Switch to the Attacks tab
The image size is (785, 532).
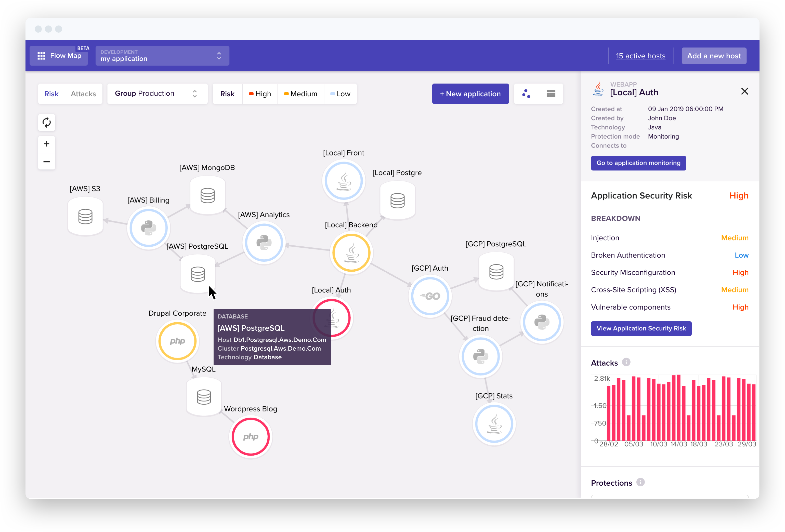tap(83, 94)
